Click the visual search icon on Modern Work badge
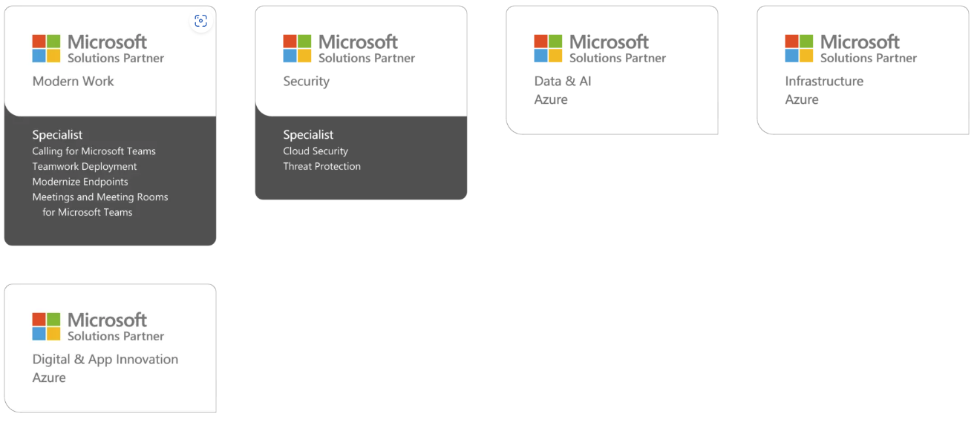 pos(200,22)
